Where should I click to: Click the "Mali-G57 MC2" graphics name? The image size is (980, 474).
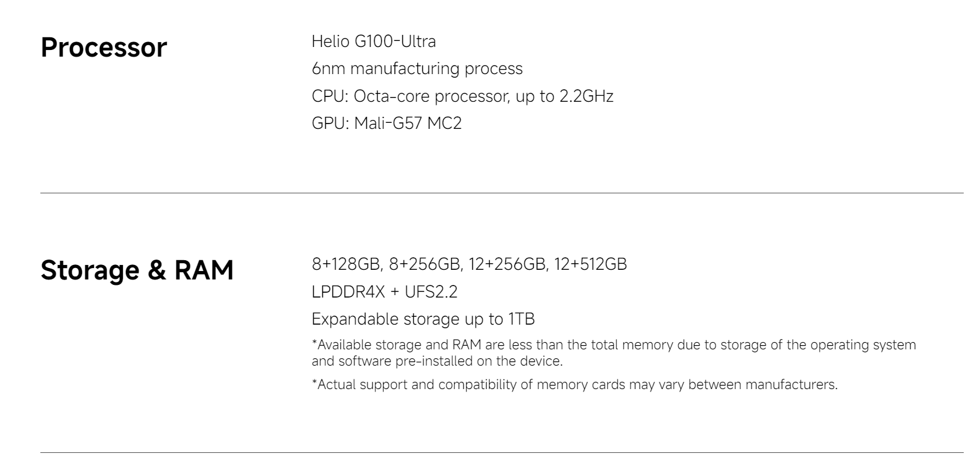[408, 123]
